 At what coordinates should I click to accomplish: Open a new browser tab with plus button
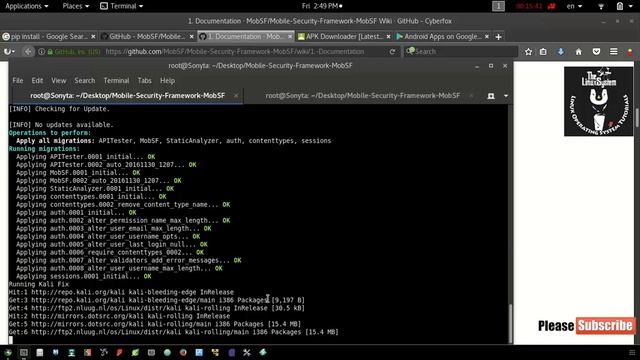pos(498,37)
